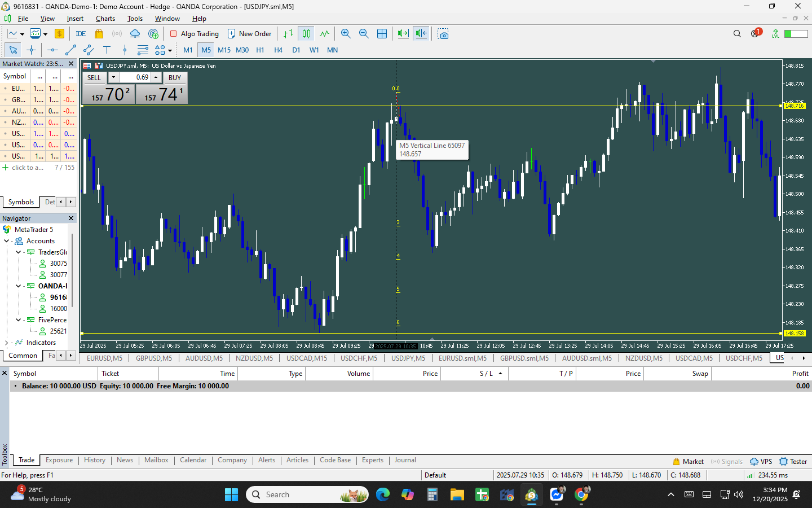This screenshot has width=812, height=508.
Task: Select the text label tool
Action: pyautogui.click(x=107, y=50)
